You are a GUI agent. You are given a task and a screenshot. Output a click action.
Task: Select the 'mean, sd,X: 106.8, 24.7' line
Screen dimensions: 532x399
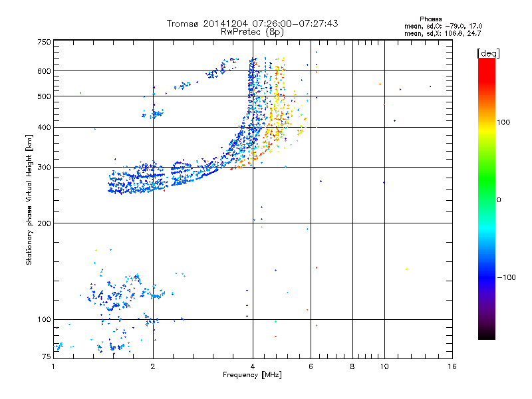[x=442, y=33]
